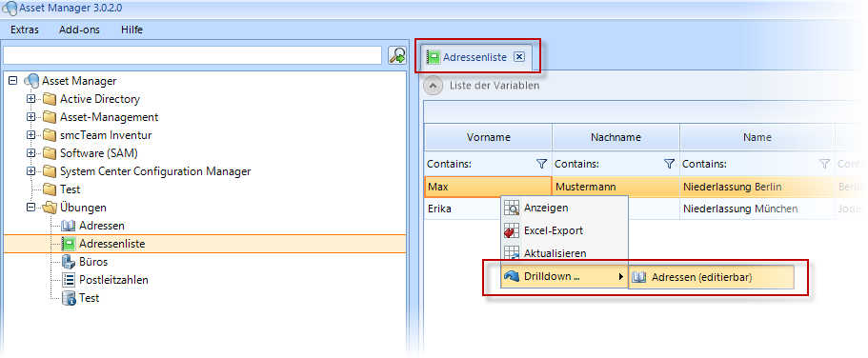The width and height of the screenshot is (868, 358).
Task: Sort by the Name column header
Action: coord(757,137)
